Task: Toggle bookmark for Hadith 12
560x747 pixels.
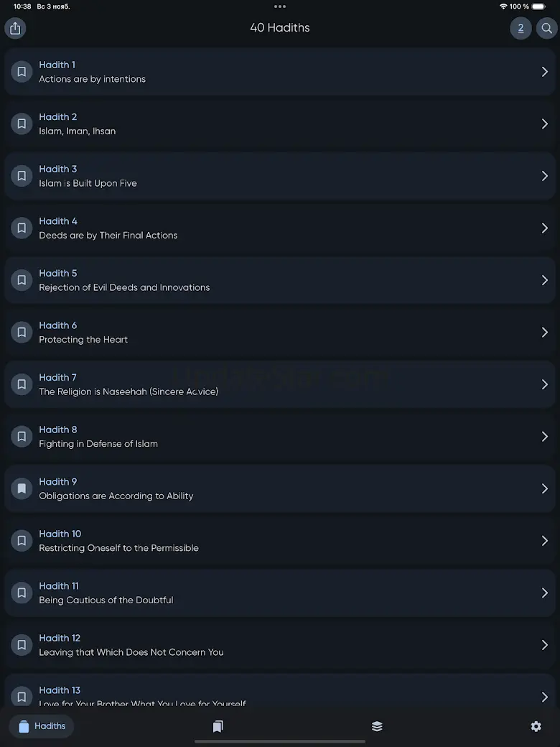Action: pyautogui.click(x=22, y=645)
